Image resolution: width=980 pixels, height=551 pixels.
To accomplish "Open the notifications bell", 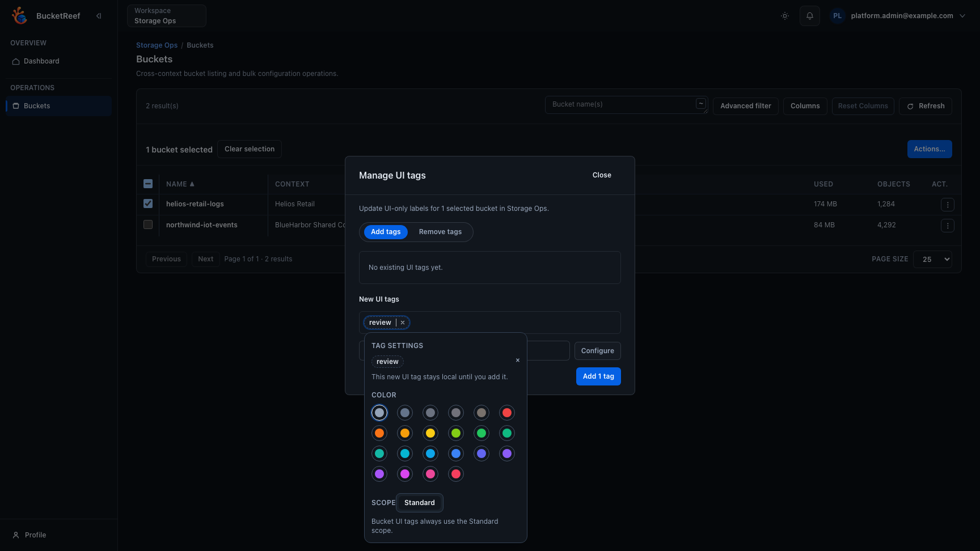I will (810, 16).
